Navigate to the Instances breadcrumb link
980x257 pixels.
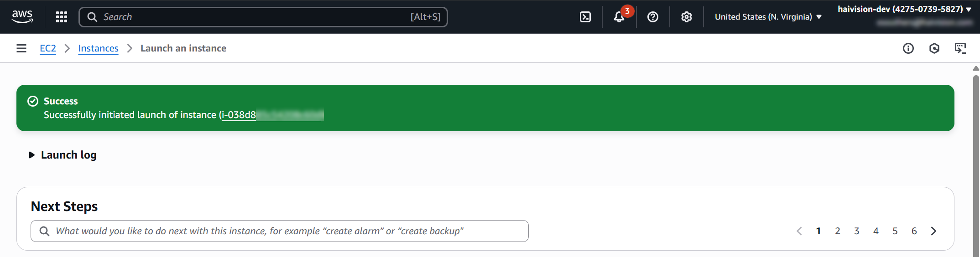pyautogui.click(x=98, y=48)
